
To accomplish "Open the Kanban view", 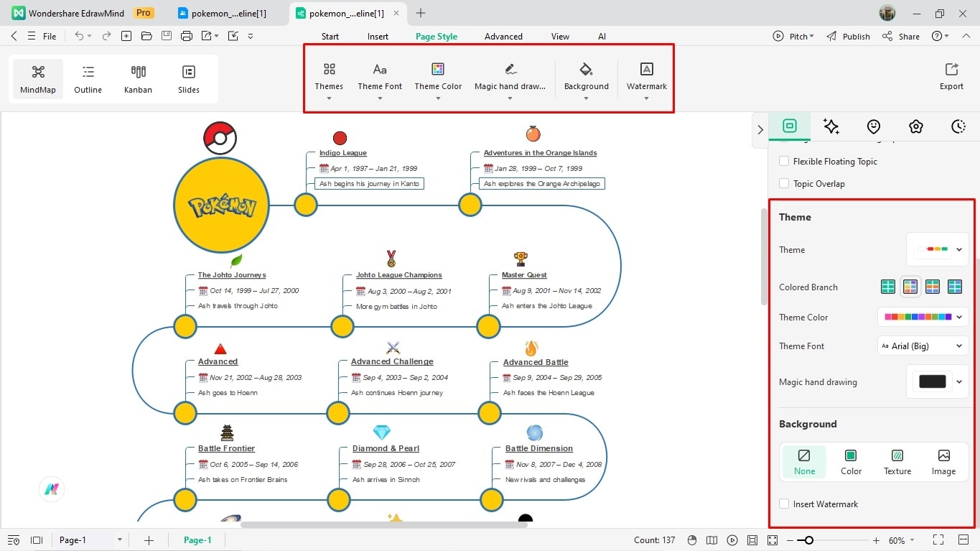I will click(x=138, y=78).
